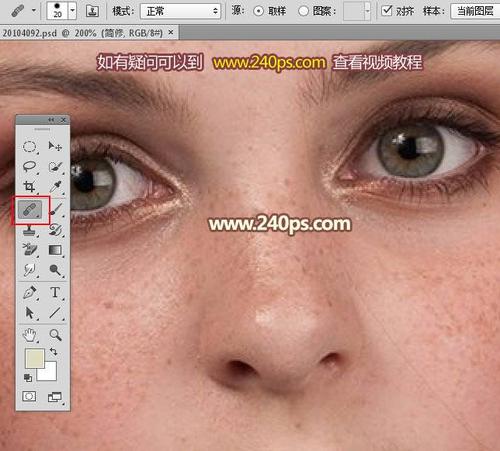Open the 模式 blend mode dropdown
500x451 pixels.
pyautogui.click(x=180, y=11)
